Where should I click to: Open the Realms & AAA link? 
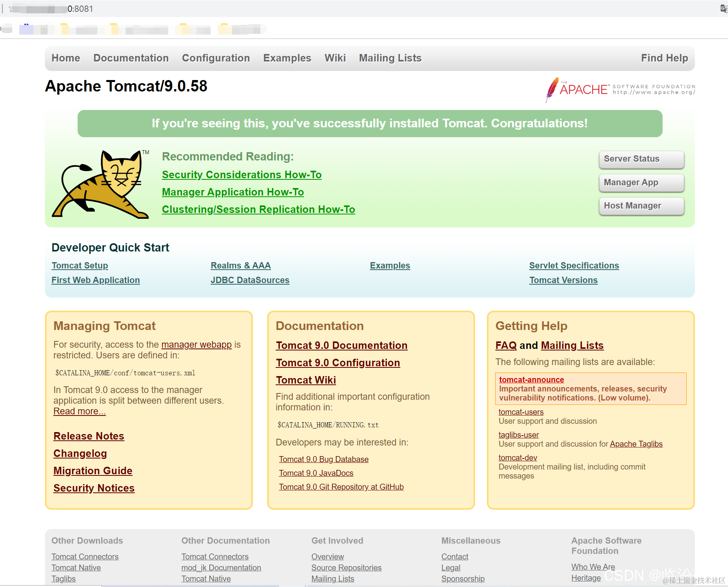(241, 265)
